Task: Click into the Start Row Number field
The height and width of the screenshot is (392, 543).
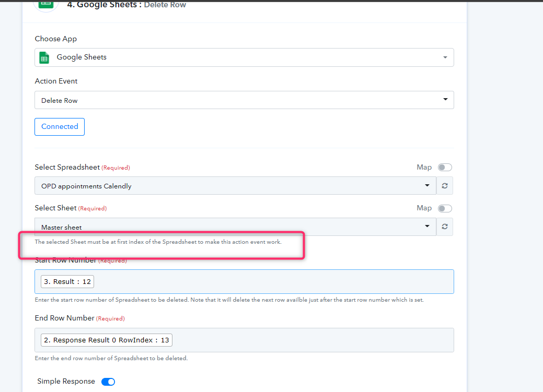Action: point(272,282)
